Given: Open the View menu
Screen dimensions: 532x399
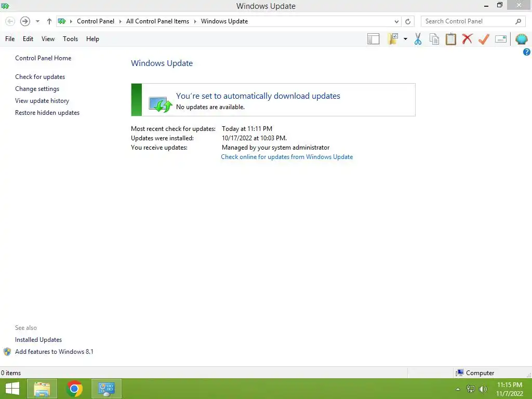Looking at the screenshot, I should (48, 38).
